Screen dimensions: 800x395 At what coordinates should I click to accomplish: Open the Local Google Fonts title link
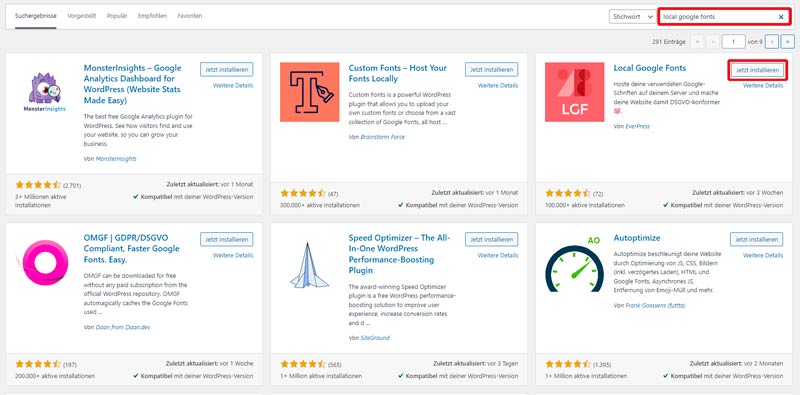[x=649, y=68]
